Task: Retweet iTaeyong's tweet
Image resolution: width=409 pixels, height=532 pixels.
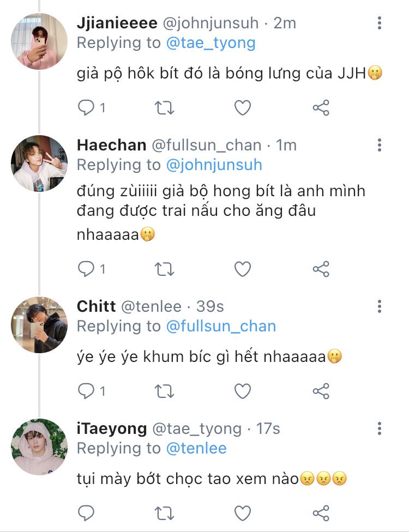Action: (164, 513)
